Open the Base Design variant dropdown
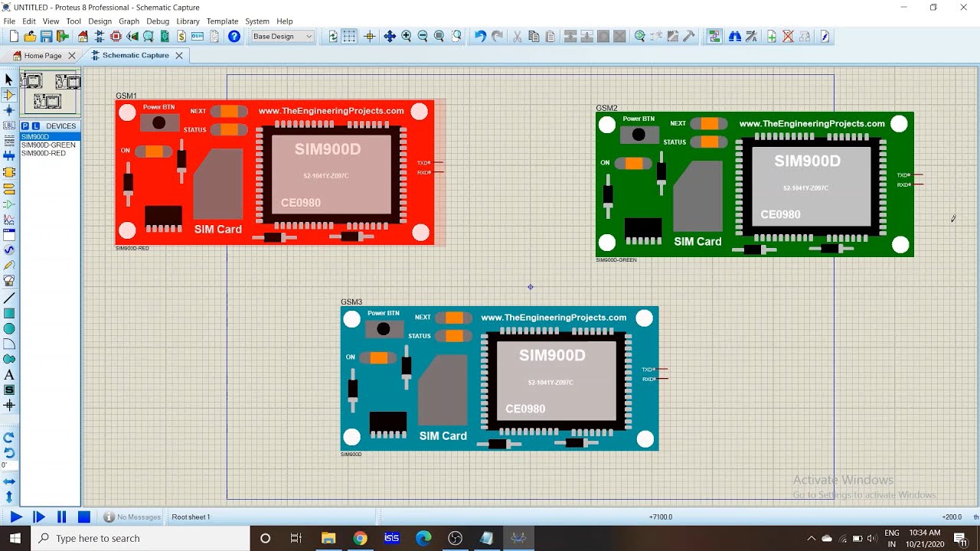Image resolution: width=980 pixels, height=551 pixels. [283, 37]
